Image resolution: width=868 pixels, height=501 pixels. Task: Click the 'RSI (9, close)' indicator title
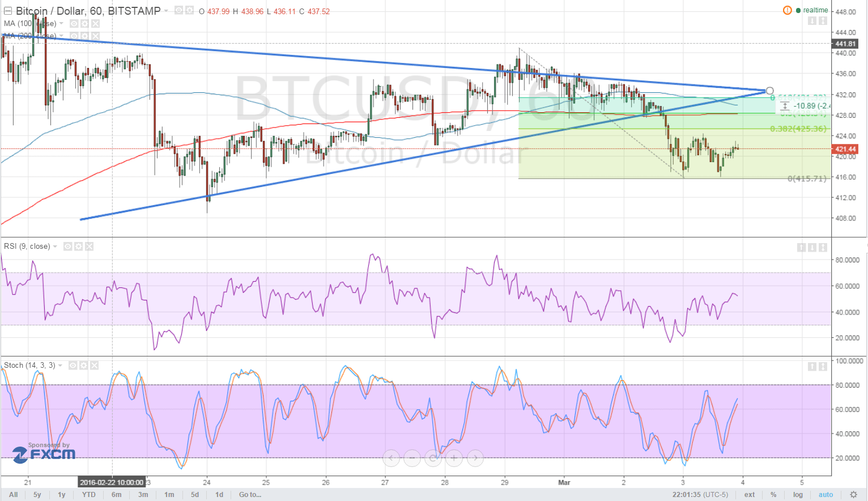pyautogui.click(x=27, y=247)
